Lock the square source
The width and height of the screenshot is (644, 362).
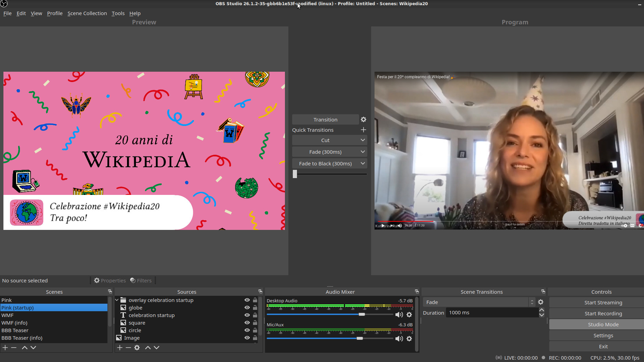click(255, 323)
